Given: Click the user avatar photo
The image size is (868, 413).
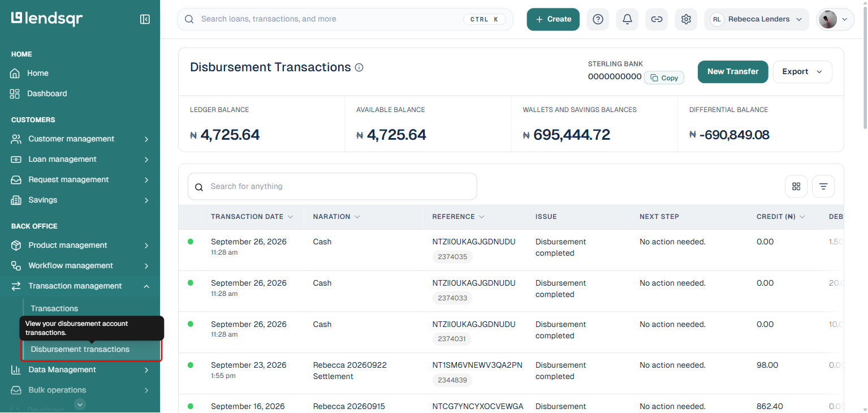Looking at the screenshot, I should point(827,19).
